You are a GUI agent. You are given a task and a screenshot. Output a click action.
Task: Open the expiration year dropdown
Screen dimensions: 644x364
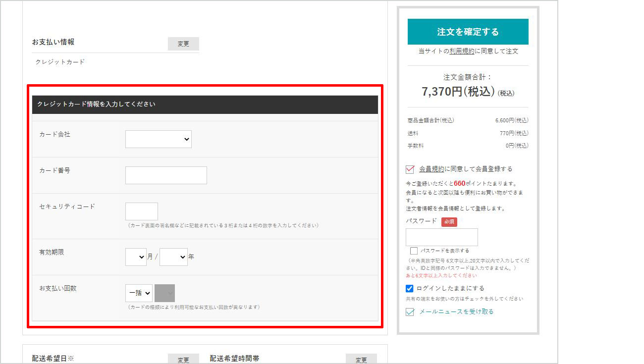point(173,257)
